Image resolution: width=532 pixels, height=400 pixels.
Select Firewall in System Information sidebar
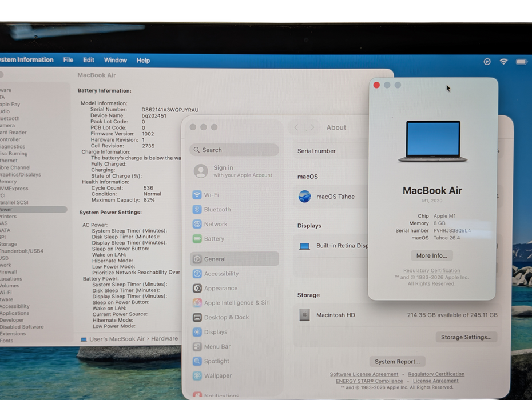coord(9,272)
